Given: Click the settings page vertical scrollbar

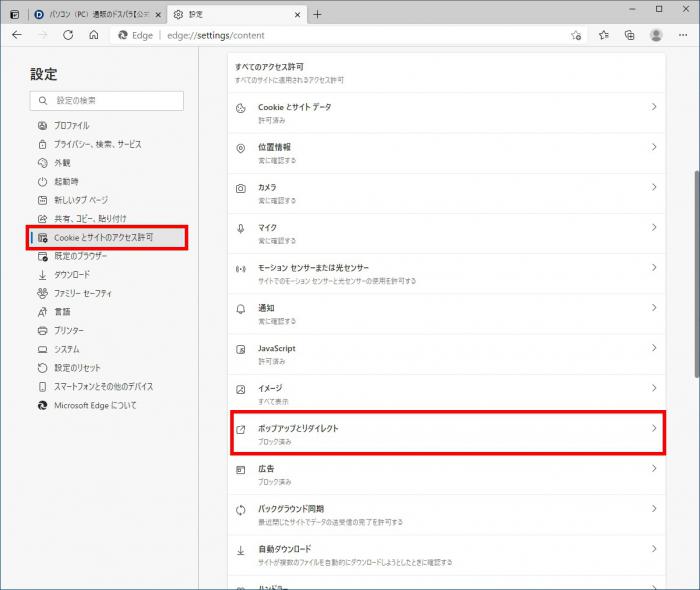Looking at the screenshot, I should point(696,274).
